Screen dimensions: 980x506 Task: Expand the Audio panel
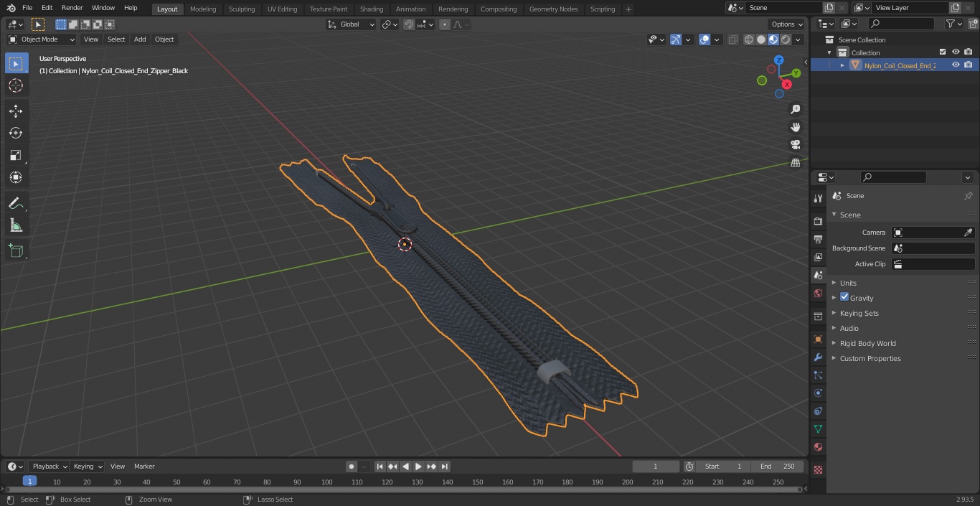click(849, 328)
